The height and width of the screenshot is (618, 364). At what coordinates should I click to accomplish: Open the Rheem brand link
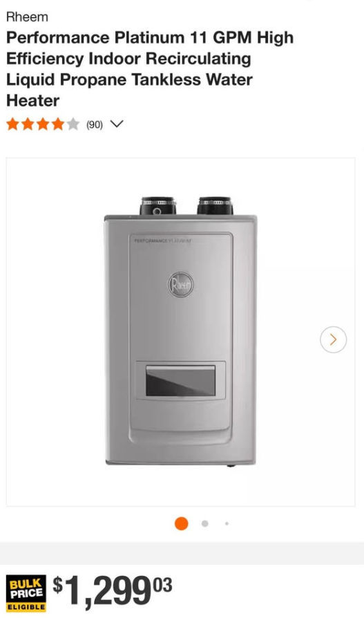coord(27,17)
